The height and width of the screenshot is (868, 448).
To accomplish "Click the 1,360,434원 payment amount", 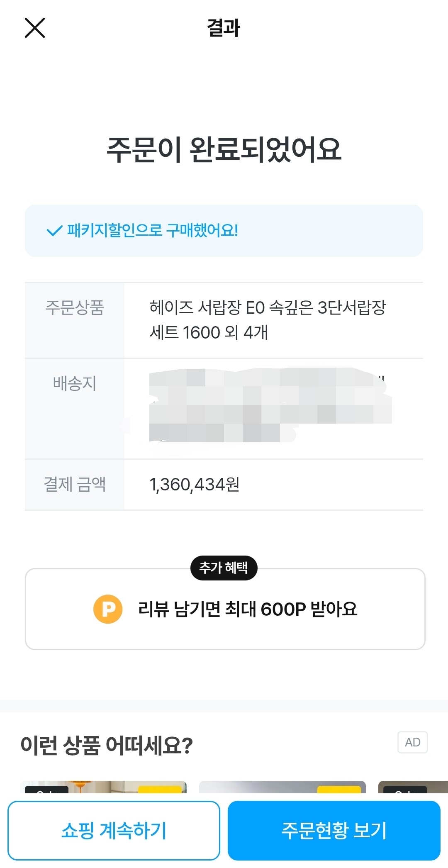I will pos(195,485).
